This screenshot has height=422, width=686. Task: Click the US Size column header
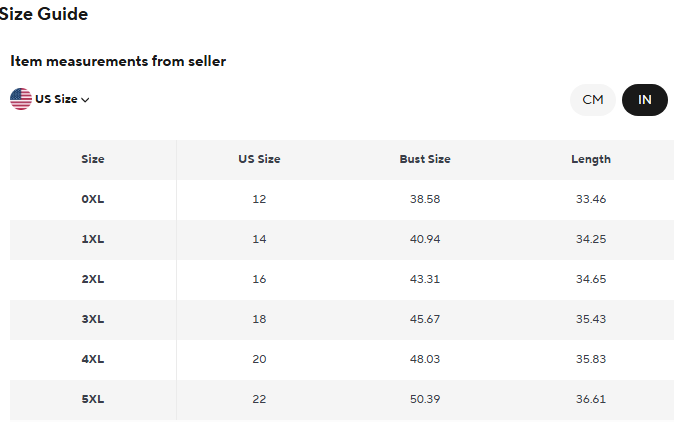tap(259, 159)
